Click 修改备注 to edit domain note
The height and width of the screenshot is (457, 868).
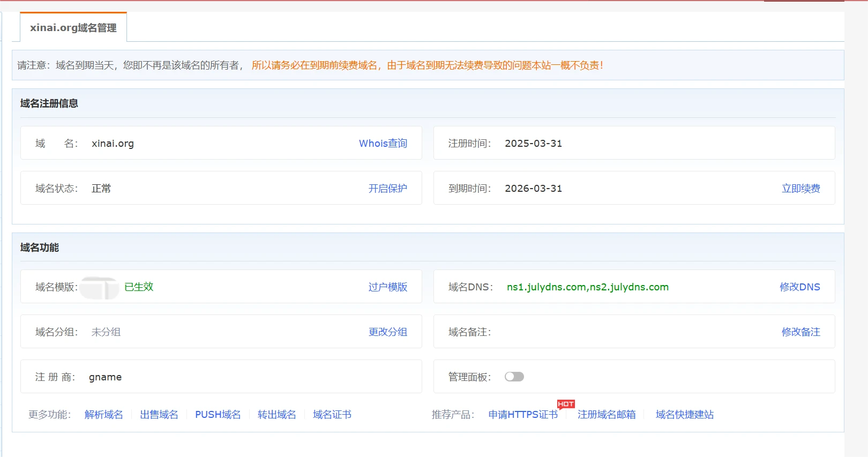(800, 332)
